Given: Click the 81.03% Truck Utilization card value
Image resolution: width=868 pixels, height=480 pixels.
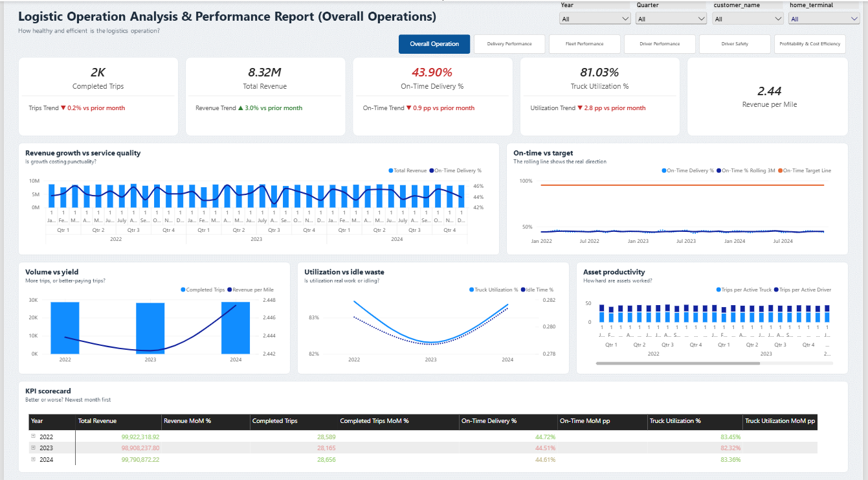Looking at the screenshot, I should click(x=599, y=73).
